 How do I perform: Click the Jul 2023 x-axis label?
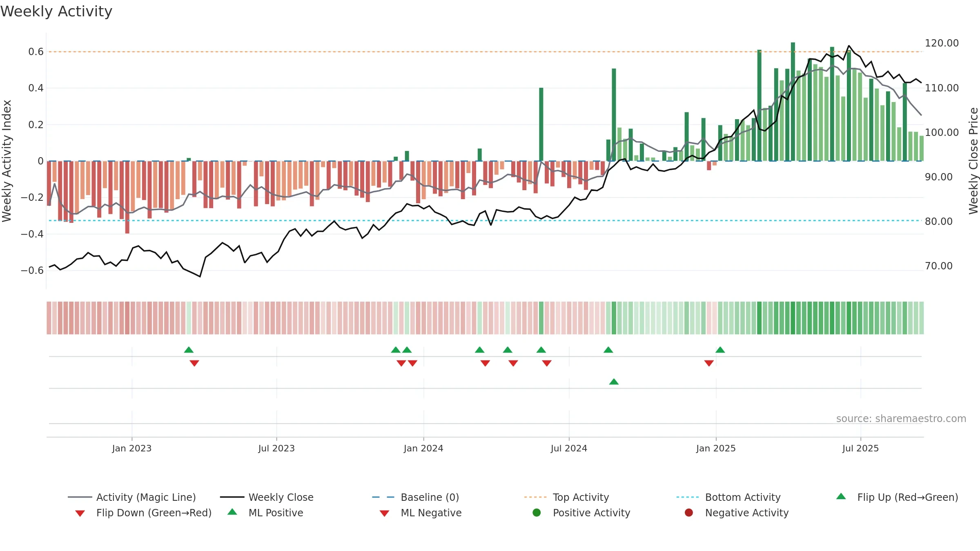pos(276,449)
